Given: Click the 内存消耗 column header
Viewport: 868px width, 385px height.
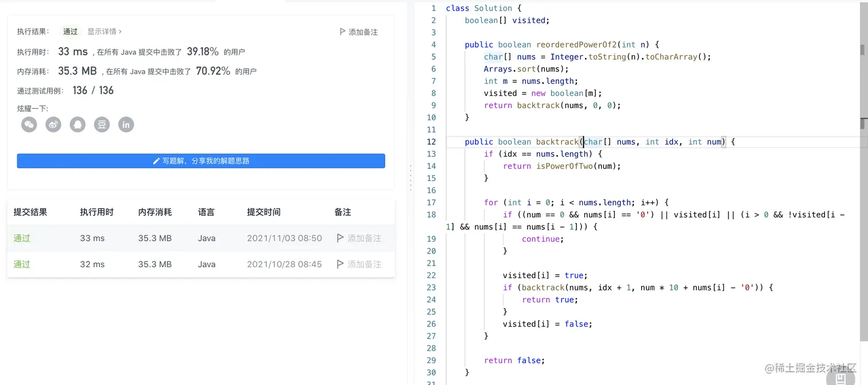Looking at the screenshot, I should [x=155, y=212].
